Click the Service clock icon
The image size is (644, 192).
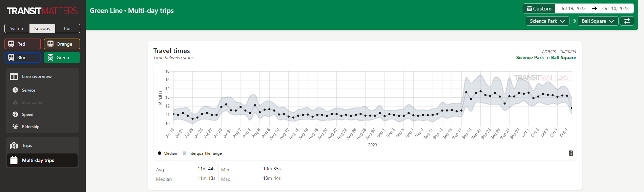pos(15,90)
